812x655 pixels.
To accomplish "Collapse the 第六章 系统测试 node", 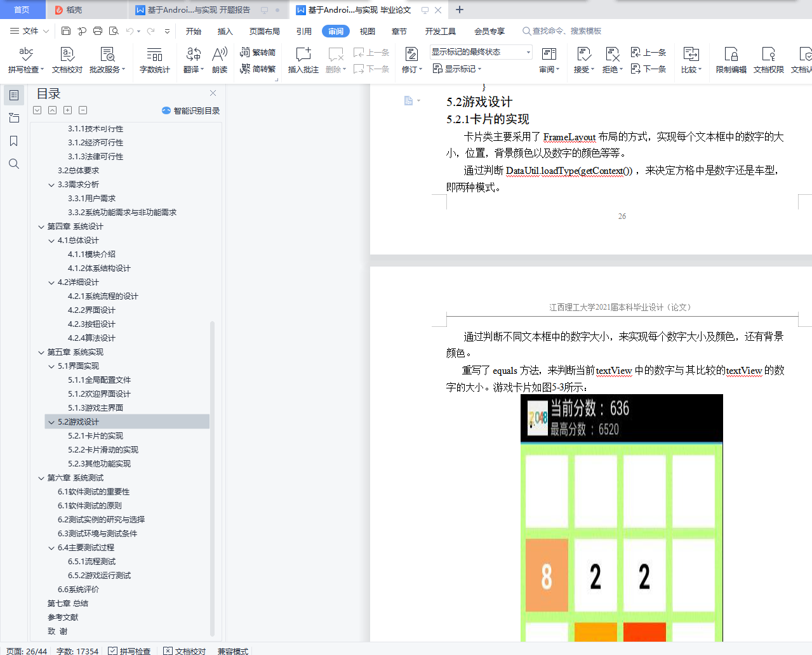I will (x=41, y=478).
